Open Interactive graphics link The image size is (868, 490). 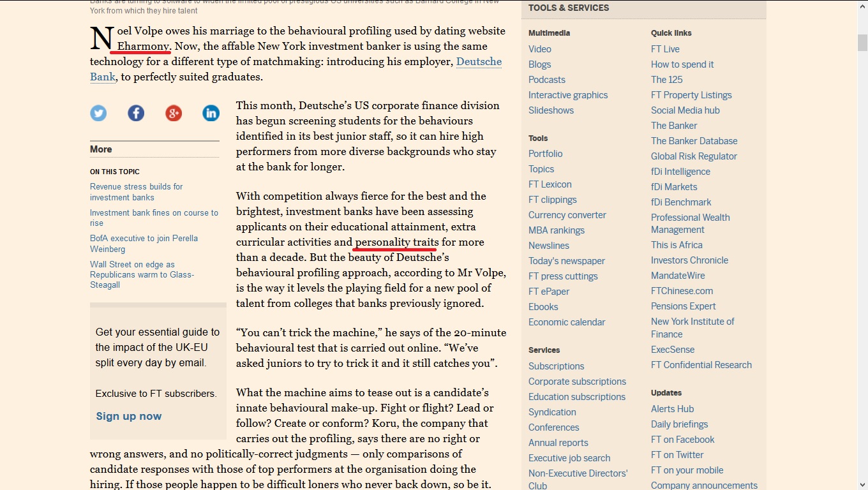pyautogui.click(x=568, y=95)
